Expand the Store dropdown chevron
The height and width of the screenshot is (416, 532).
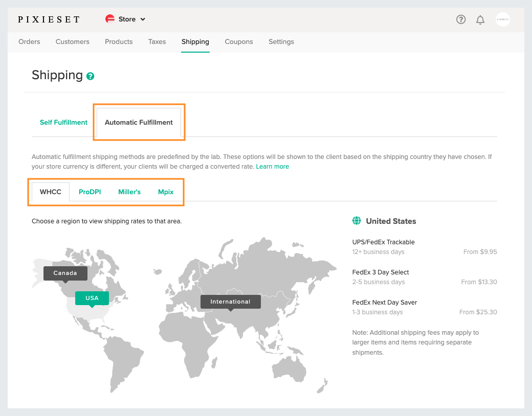coord(143,19)
